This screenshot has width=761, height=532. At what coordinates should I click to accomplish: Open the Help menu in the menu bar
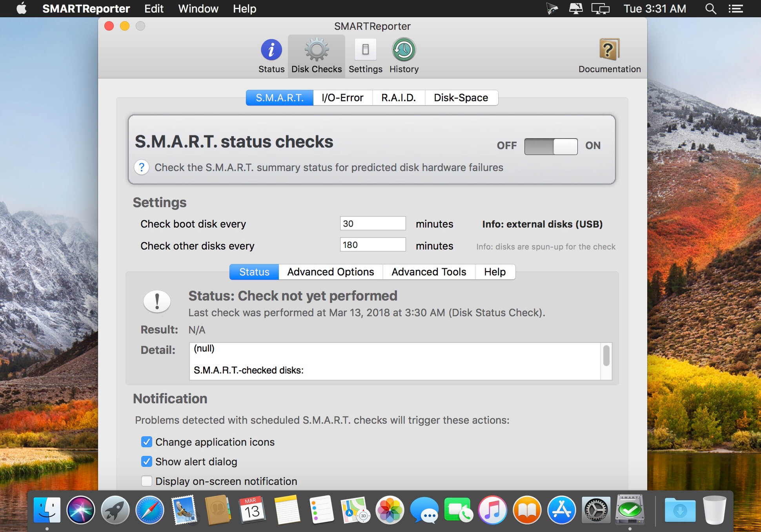click(244, 9)
